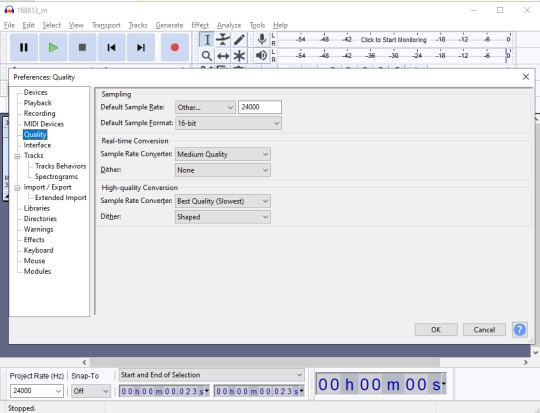540x413 pixels.
Task: Open the high-quality Dither dropdown set to Shaped
Action: coord(223,217)
